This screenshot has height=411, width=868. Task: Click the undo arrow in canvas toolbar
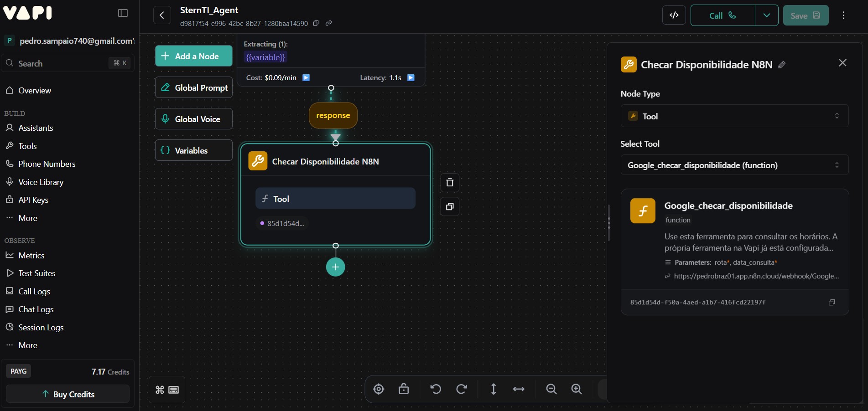click(x=436, y=389)
